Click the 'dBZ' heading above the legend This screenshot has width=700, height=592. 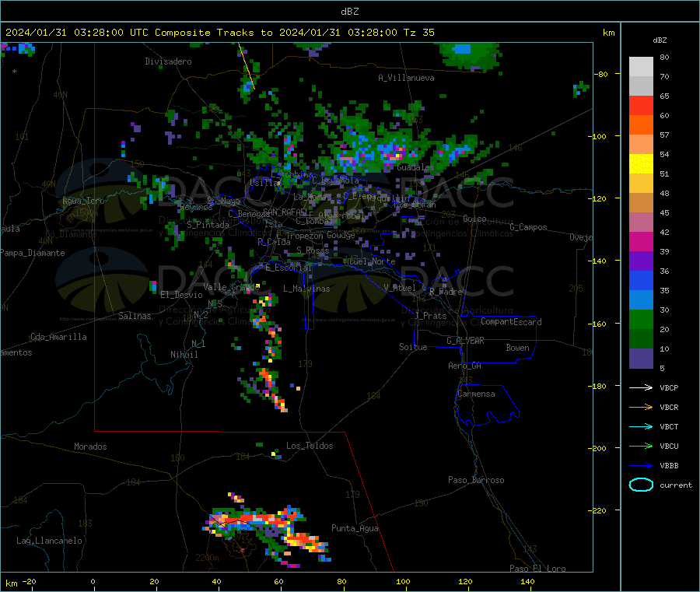point(660,40)
